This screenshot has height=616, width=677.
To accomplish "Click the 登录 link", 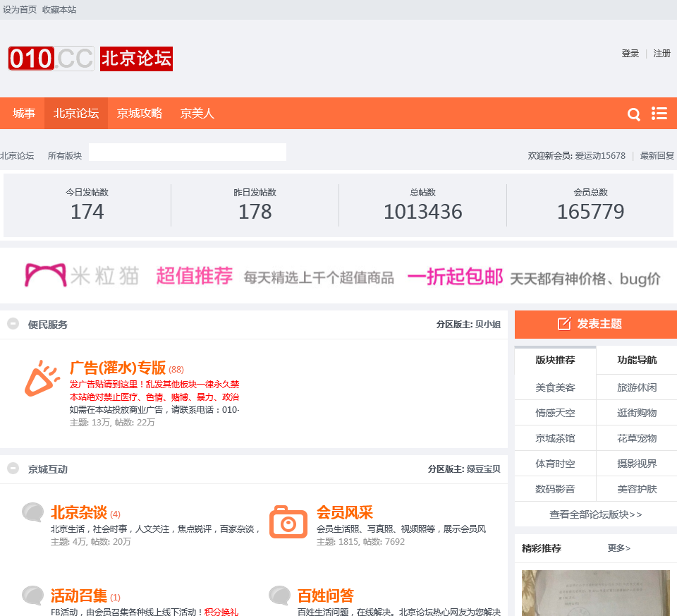I will [x=630, y=54].
